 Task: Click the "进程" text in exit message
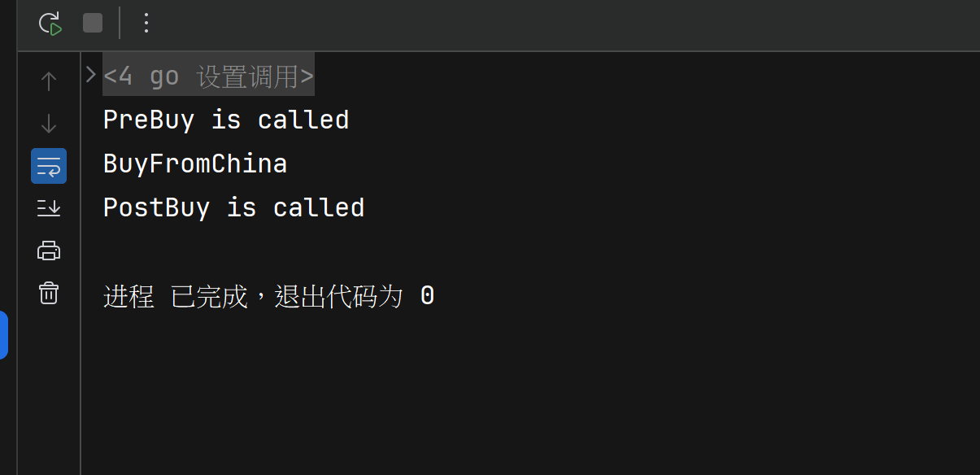point(128,297)
